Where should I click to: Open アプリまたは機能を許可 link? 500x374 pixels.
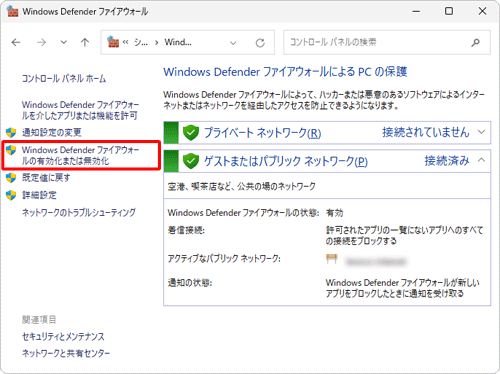coord(80,110)
